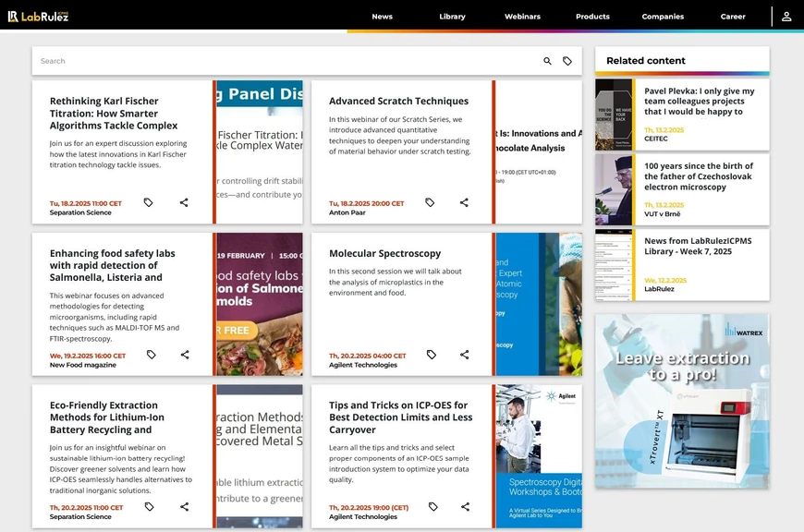Viewport: 804px width, 532px height.
Task: Open Eco-Friendly Extraction Methods webinar title
Action: 107,417
